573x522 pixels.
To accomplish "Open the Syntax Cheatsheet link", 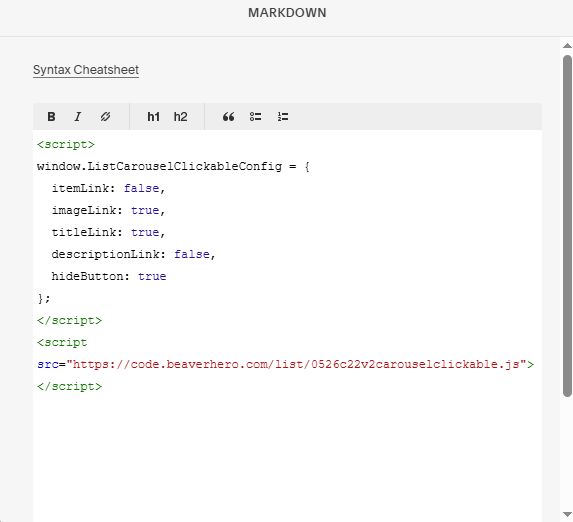I will point(86,70).
